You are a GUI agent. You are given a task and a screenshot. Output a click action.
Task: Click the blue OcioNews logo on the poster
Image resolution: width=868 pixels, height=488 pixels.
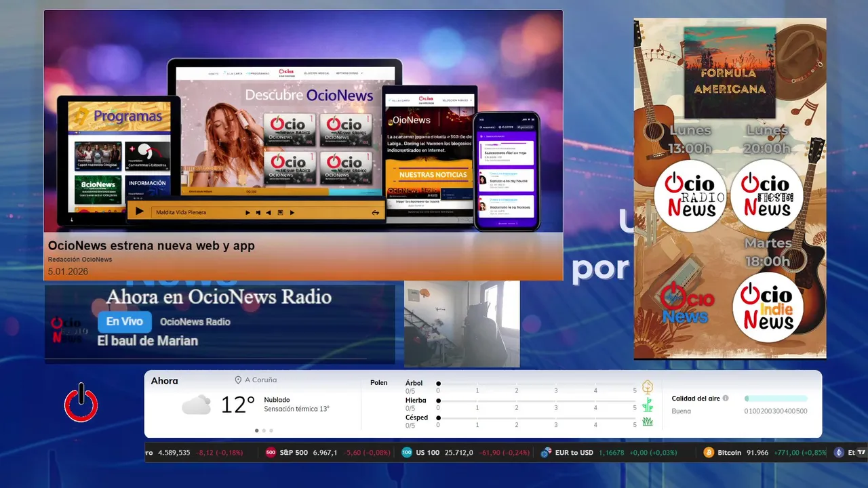click(688, 304)
